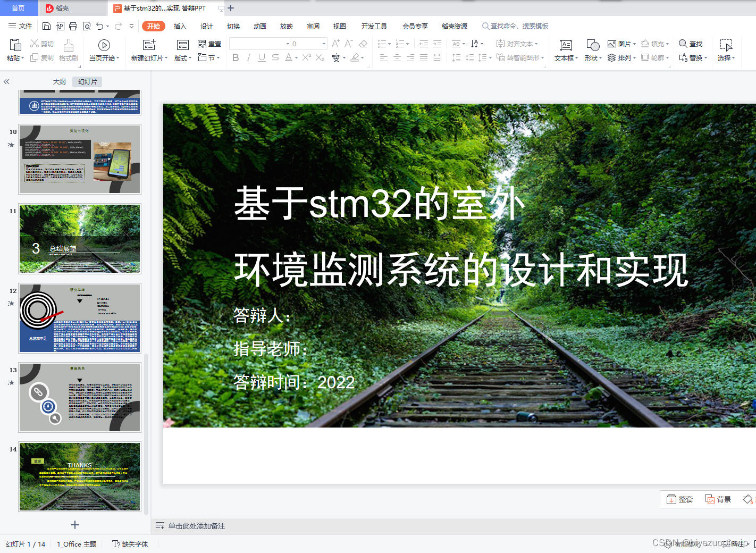
Task: Click the Cut (剪切) scissors icon
Action: pos(35,44)
